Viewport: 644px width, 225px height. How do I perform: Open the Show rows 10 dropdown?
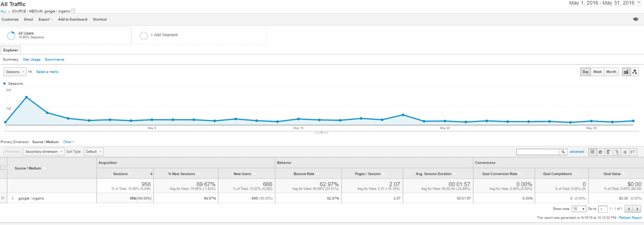coord(579,209)
